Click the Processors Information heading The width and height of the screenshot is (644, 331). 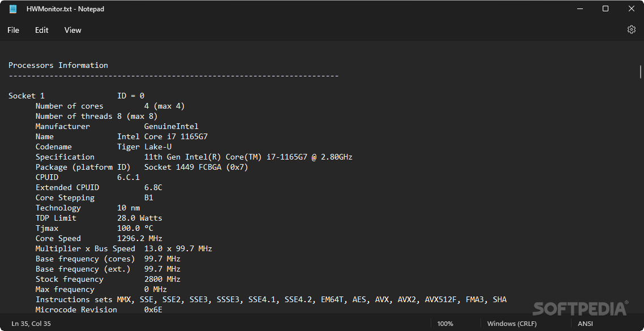(x=58, y=65)
